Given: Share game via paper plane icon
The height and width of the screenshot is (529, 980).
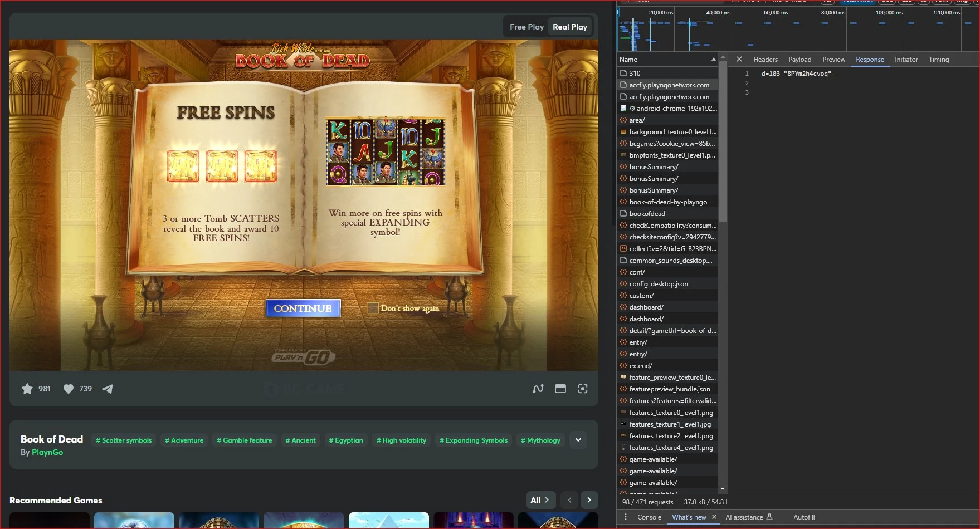Looking at the screenshot, I should click(108, 389).
